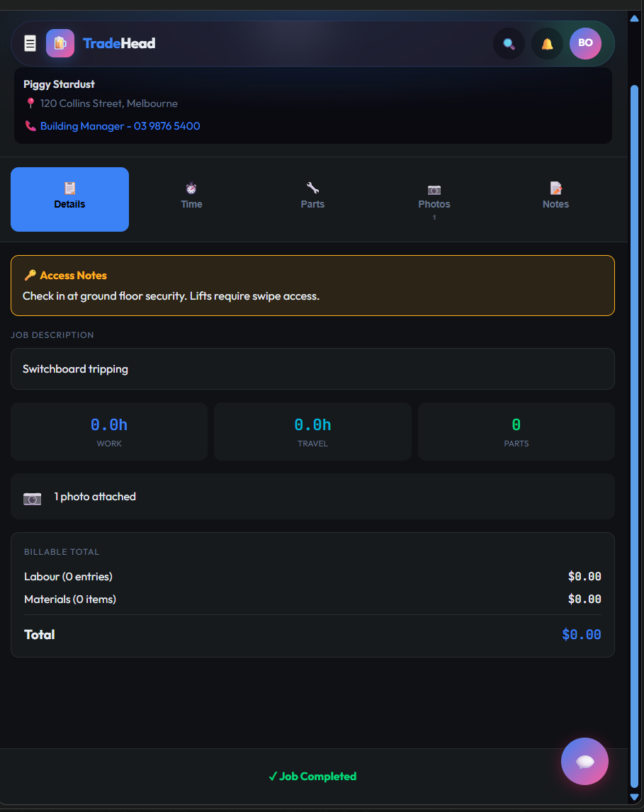Open the floating chat bubble button
This screenshot has width=644, height=812.
pos(584,762)
